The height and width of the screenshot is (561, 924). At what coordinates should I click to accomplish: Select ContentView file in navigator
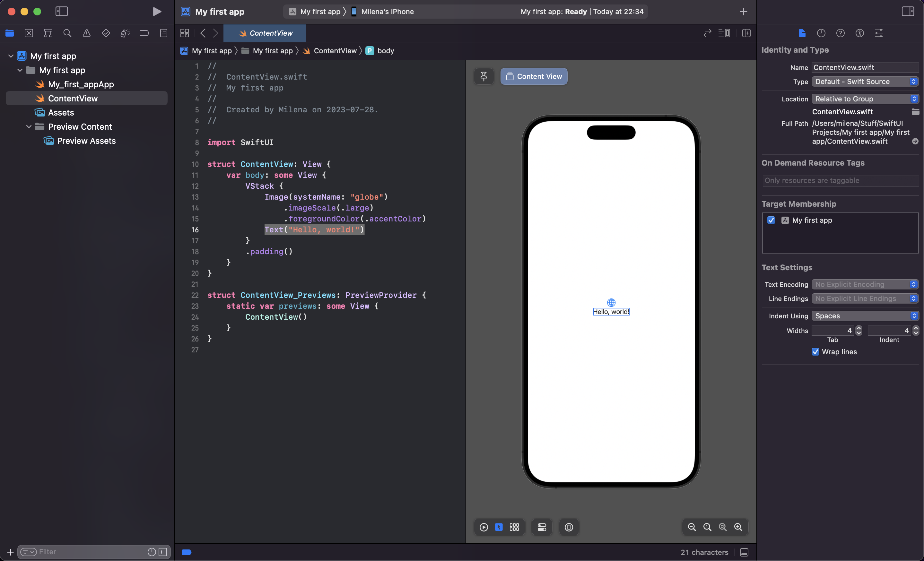coord(87,98)
